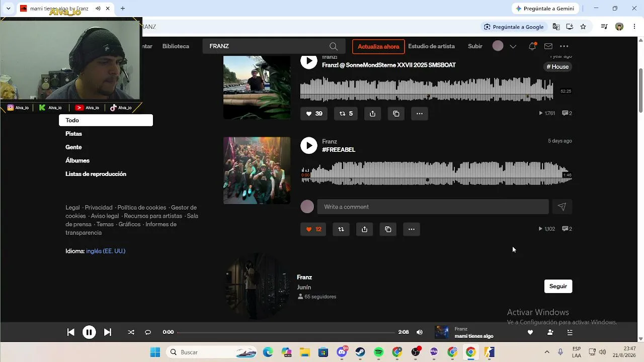Open the header three-dot more menu

tap(564, 46)
